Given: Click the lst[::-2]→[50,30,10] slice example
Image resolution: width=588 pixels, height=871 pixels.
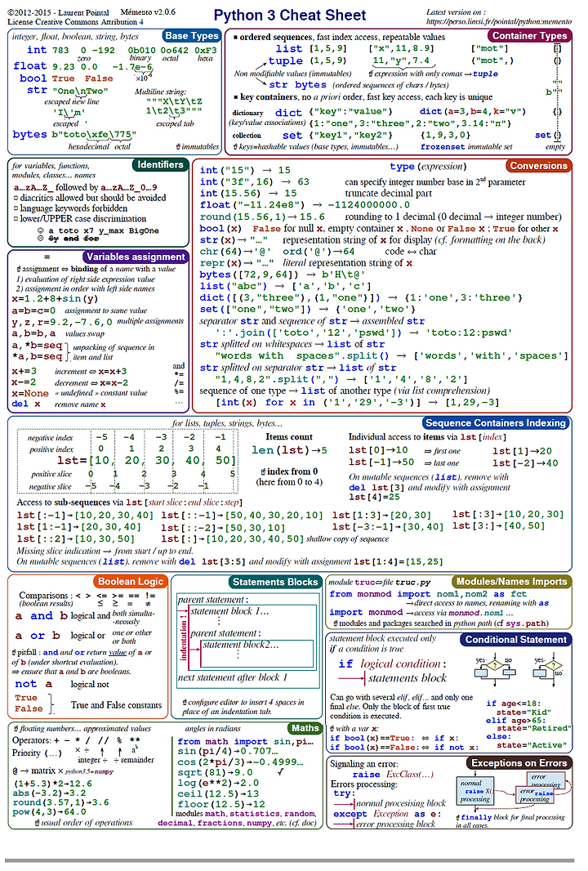Looking at the screenshot, I should pos(223,528).
